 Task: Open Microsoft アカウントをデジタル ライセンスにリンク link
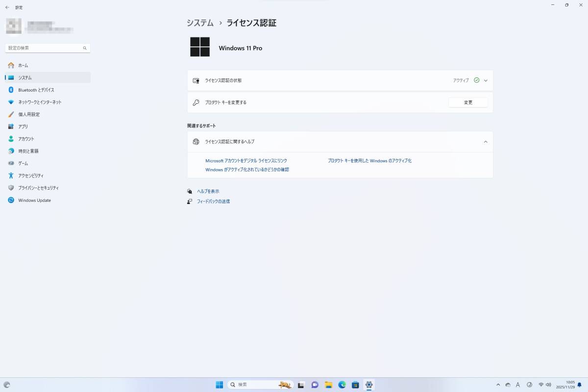pyautogui.click(x=246, y=161)
